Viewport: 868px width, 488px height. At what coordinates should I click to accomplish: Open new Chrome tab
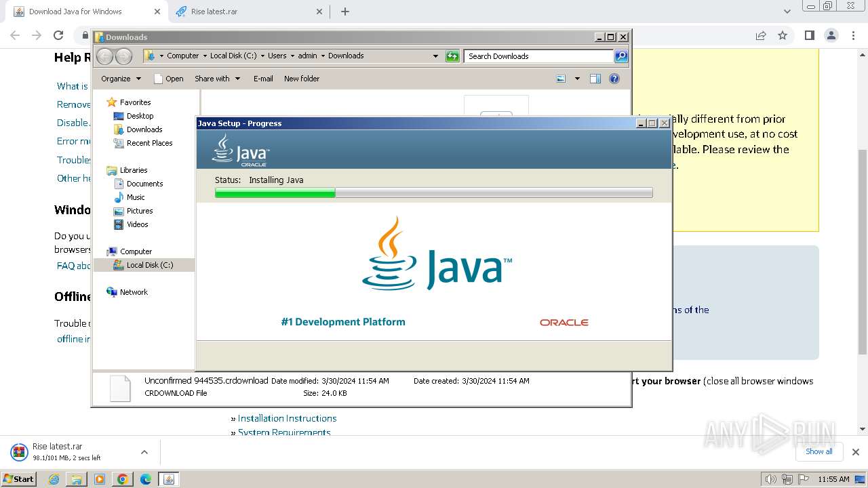(x=345, y=12)
